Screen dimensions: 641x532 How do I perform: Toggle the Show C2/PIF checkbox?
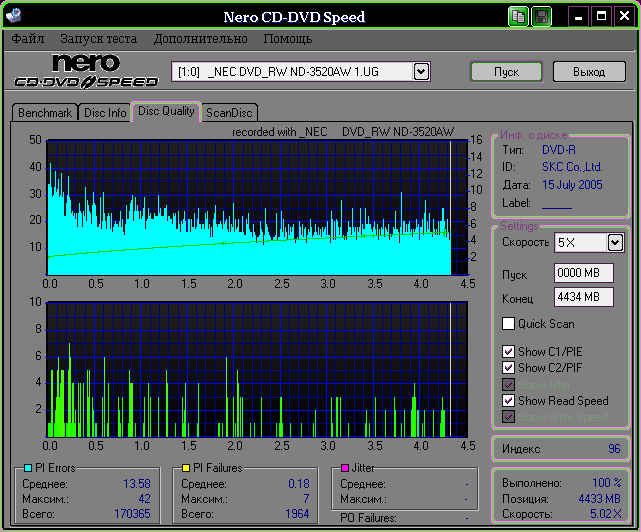(x=509, y=368)
